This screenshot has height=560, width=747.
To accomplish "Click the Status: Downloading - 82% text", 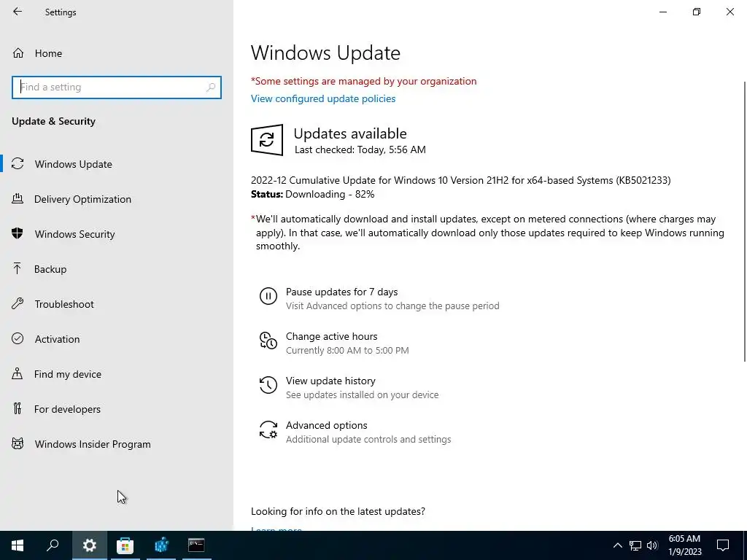I will (312, 194).
